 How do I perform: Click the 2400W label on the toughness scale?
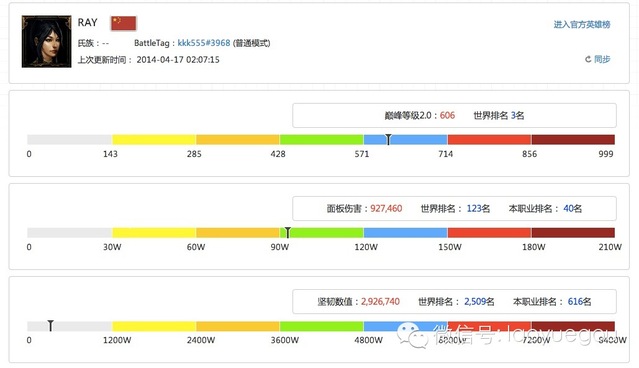[201, 340]
